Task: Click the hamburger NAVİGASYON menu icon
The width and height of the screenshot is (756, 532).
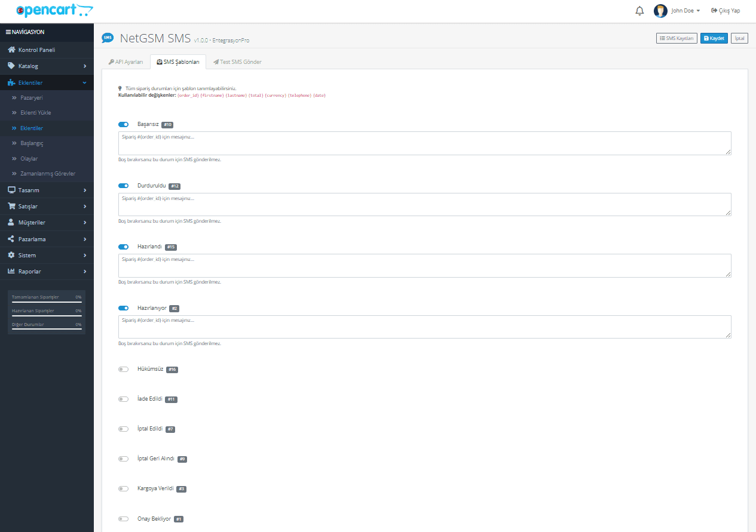Action: pyautogui.click(x=8, y=32)
